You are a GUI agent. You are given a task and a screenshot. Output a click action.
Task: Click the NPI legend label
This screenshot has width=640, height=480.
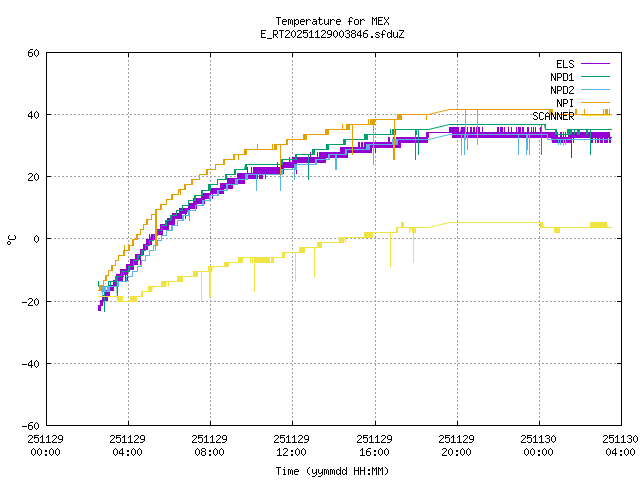pos(565,103)
